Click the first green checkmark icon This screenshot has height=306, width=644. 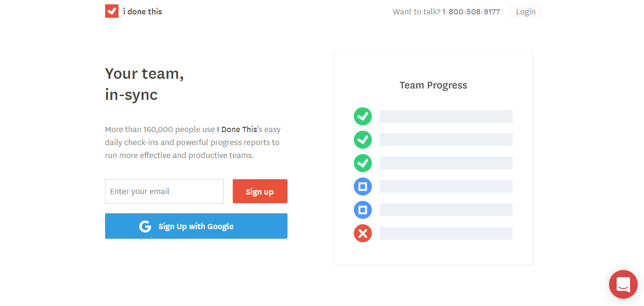pos(363,116)
